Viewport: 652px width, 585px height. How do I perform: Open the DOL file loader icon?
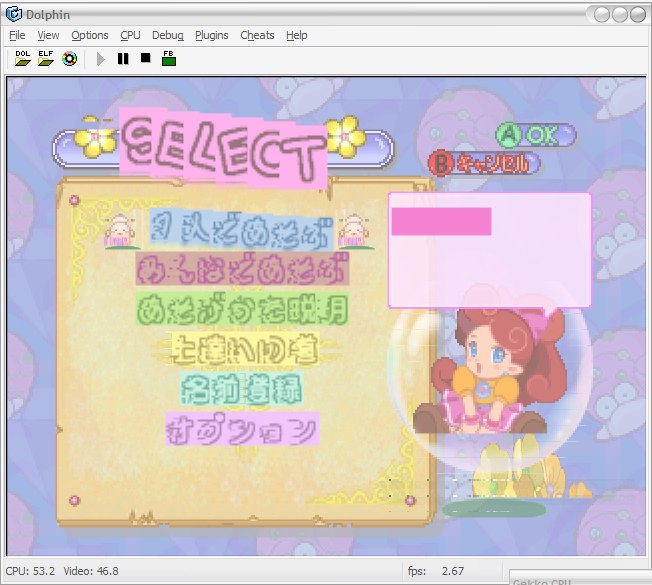(x=22, y=59)
